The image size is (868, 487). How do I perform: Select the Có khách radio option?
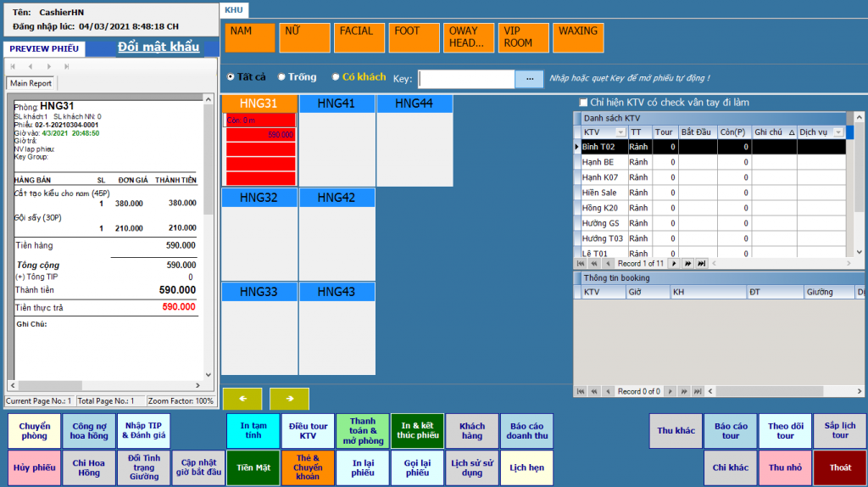point(336,77)
